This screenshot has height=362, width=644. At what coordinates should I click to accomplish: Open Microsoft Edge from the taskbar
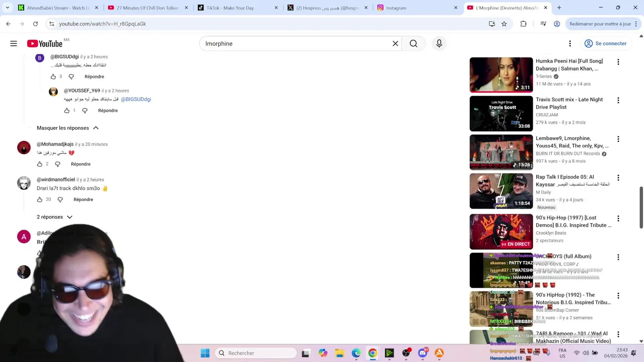coord(356,353)
